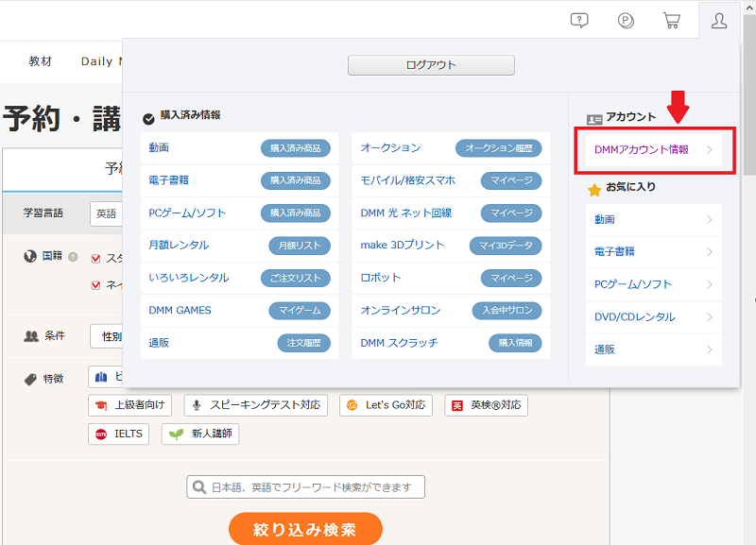Select the 英検®対応 feature tag
The width and height of the screenshot is (756, 545).
(x=486, y=405)
